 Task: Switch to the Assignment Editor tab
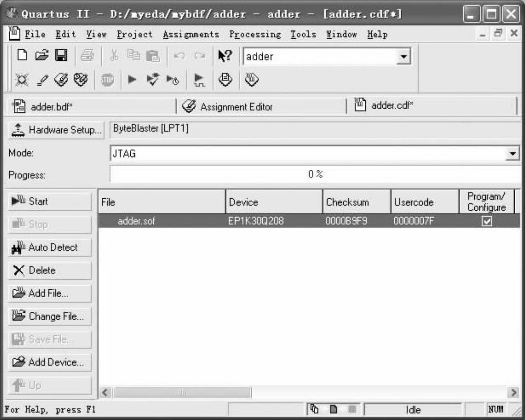(261, 107)
